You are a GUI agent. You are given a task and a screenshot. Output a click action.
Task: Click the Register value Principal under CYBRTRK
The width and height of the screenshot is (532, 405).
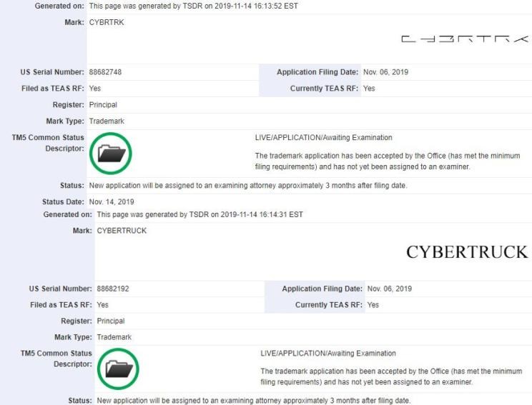[x=103, y=105]
